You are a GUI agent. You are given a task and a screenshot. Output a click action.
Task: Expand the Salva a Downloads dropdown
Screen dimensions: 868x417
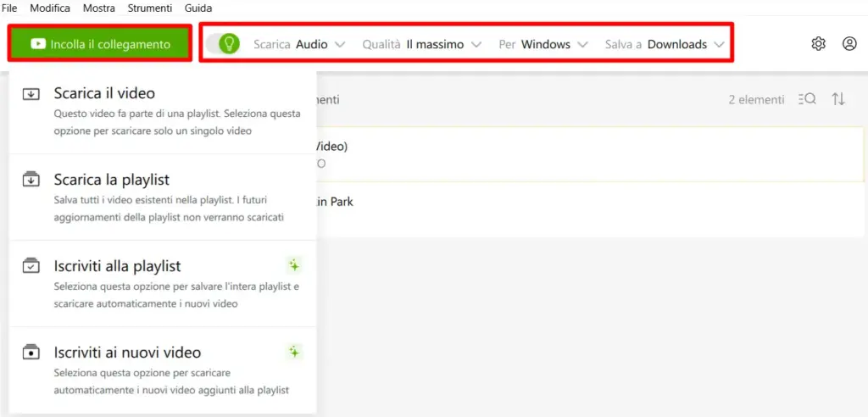[665, 44]
